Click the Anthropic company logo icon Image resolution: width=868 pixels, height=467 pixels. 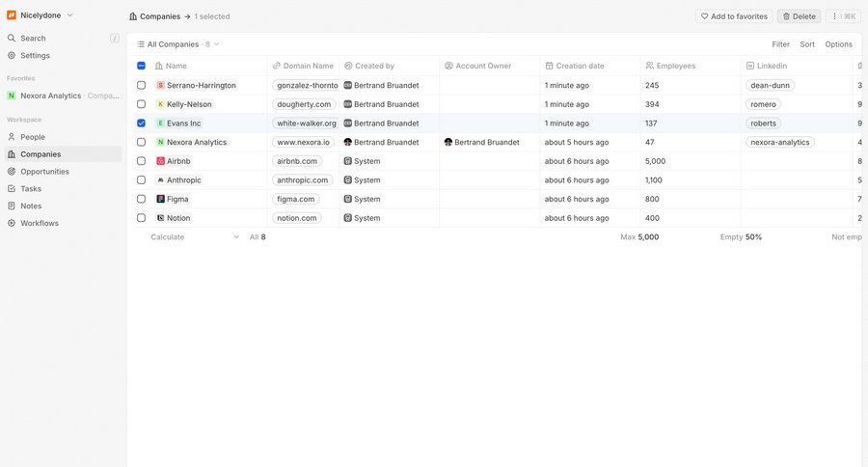pyautogui.click(x=160, y=180)
